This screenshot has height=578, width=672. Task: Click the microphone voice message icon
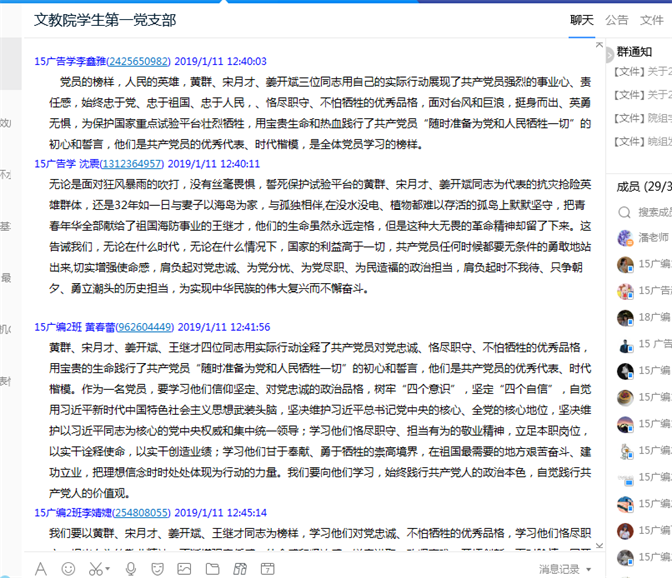point(130,568)
